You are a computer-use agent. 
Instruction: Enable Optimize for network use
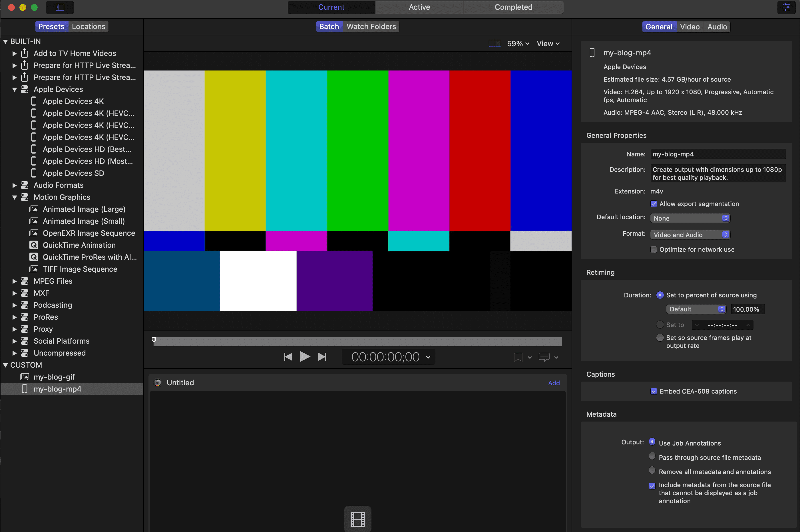pos(654,250)
